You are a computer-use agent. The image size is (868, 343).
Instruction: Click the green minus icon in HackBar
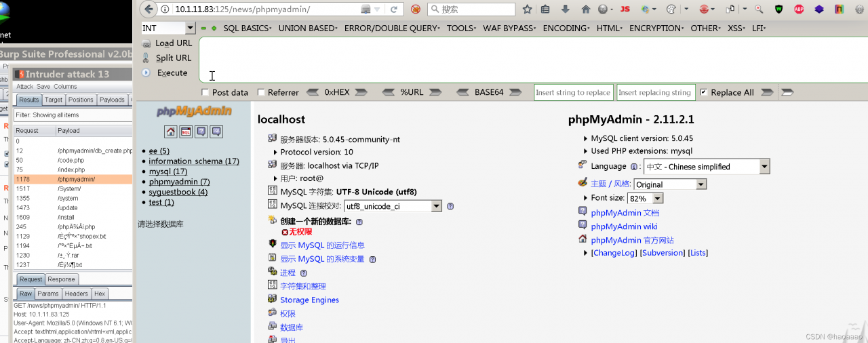(x=203, y=28)
